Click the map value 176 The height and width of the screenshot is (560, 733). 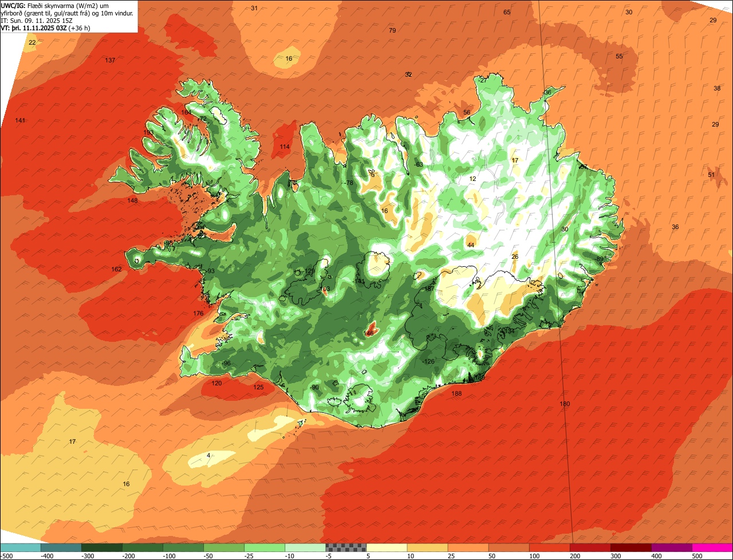[198, 313]
